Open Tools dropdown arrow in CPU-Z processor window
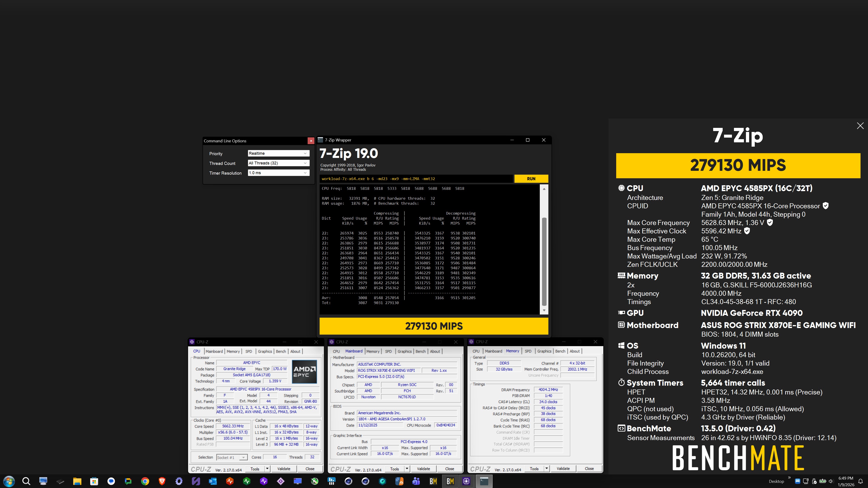 [267, 469]
